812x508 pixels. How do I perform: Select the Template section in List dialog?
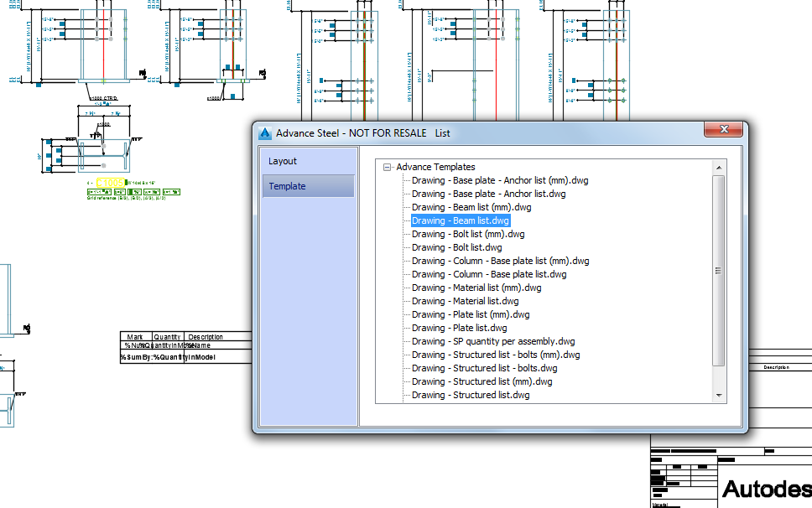pos(308,186)
